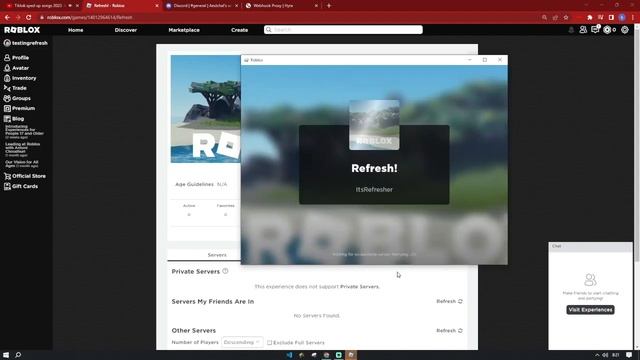Maximize the Roblox launcher window
640x360 pixels.
484,60
